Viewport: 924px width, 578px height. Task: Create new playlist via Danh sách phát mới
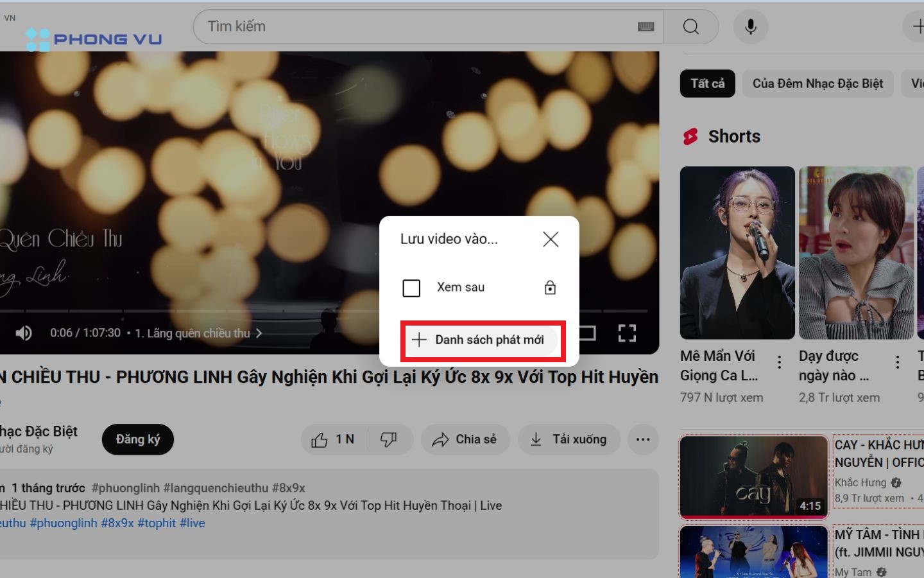tap(483, 340)
